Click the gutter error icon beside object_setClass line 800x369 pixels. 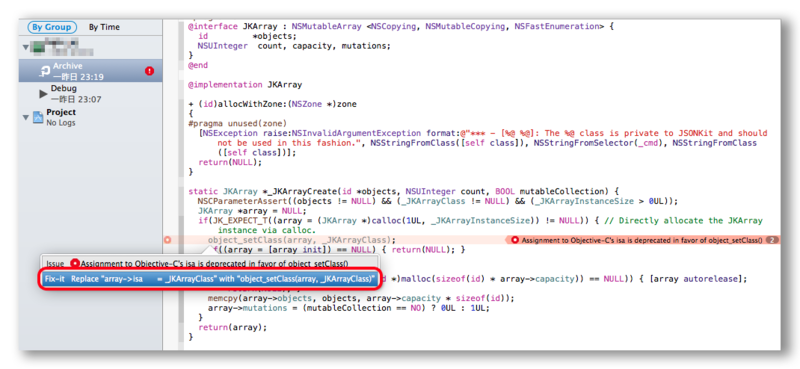coord(168,240)
